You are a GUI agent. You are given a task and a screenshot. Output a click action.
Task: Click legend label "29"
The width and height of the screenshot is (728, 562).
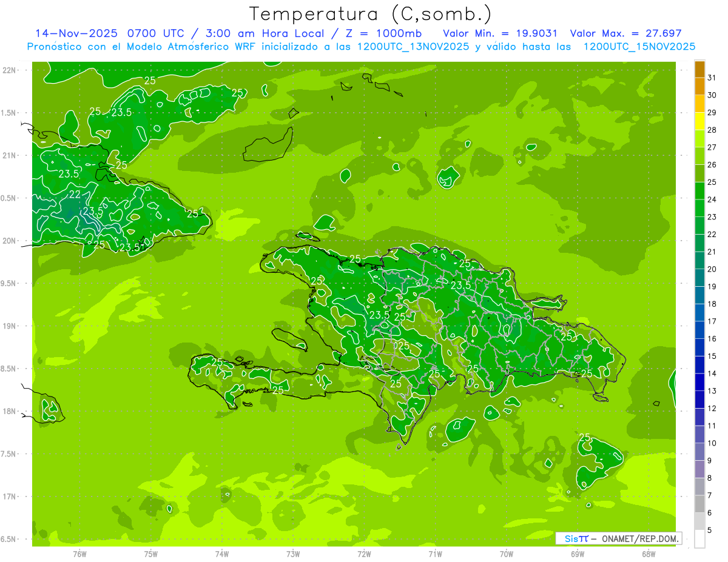(x=712, y=112)
